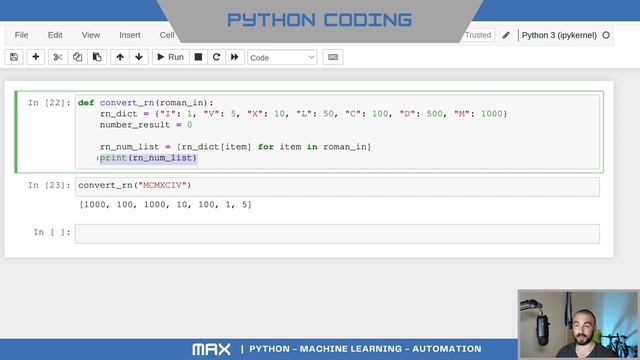Open the Insert menu

tap(130, 35)
